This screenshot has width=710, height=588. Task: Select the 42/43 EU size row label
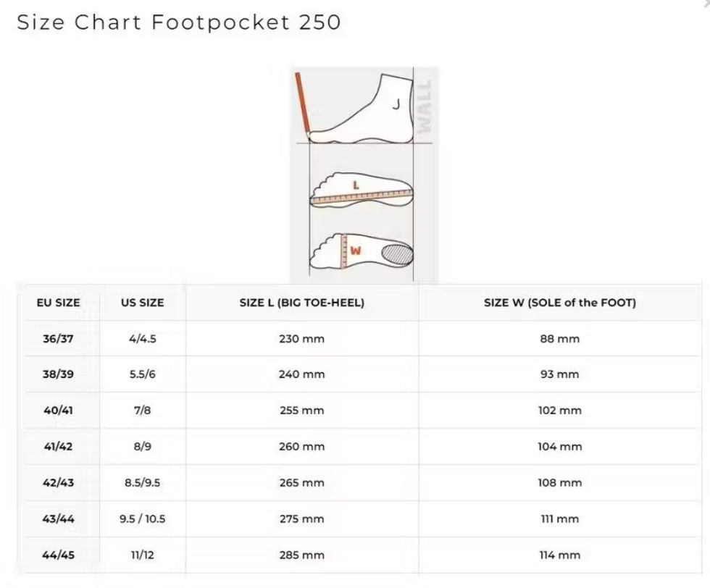click(x=58, y=483)
